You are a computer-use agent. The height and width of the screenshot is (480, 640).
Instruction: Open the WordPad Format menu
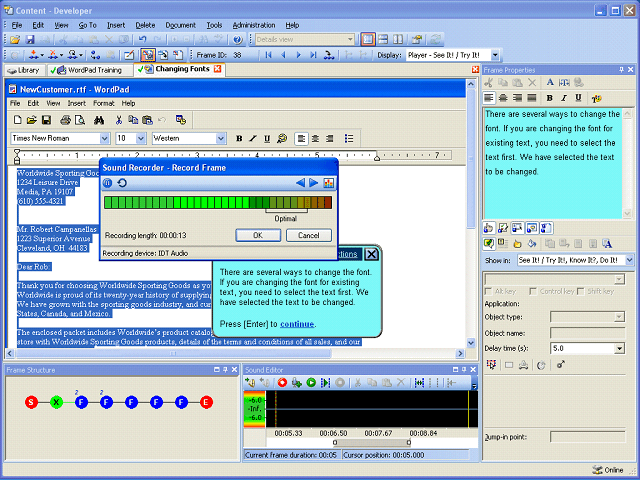coord(103,103)
